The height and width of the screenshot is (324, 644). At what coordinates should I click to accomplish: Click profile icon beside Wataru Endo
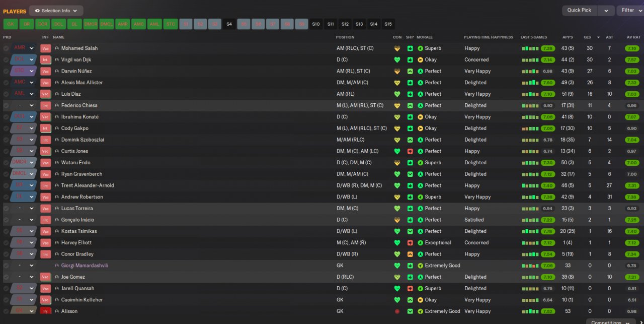(x=57, y=163)
